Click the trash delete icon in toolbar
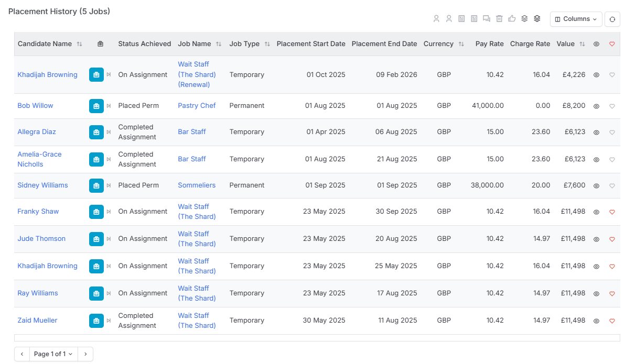Image resolution: width=636 pixels, height=364 pixels. [x=499, y=19]
